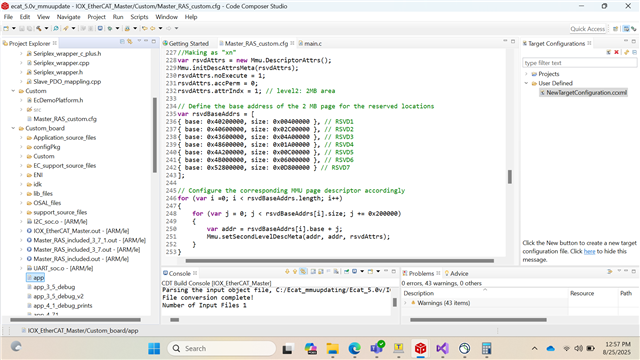The height and width of the screenshot is (360, 640).
Task: Click the editor horizontal scrollbar
Action: click(340, 261)
